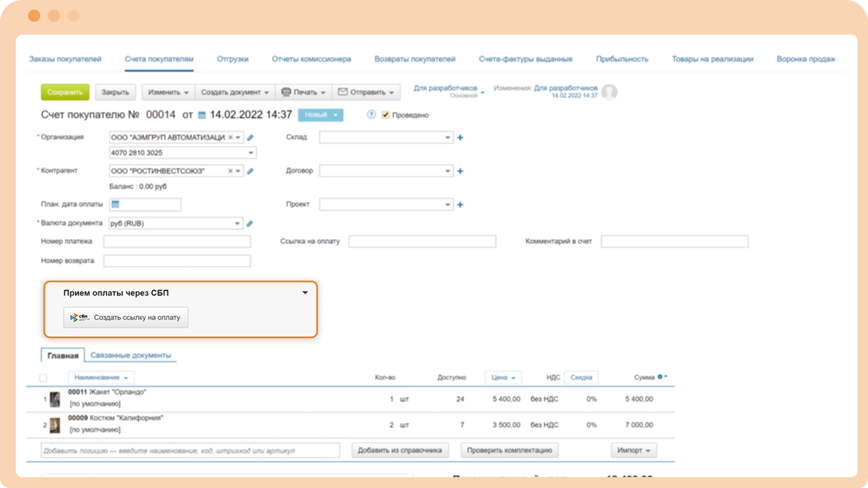Tick the select-all checkbox in table header
Image resolution: width=868 pixels, height=488 pixels.
(x=43, y=378)
